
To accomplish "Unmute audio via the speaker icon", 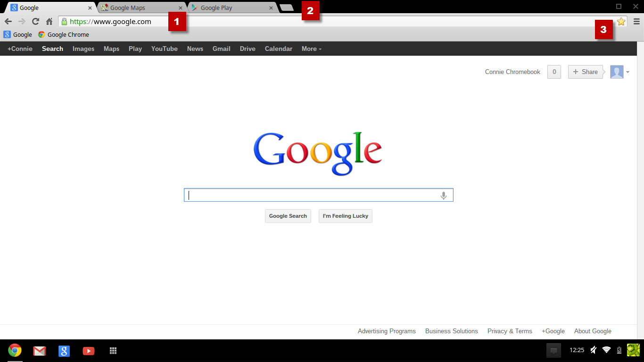I will click(x=593, y=350).
